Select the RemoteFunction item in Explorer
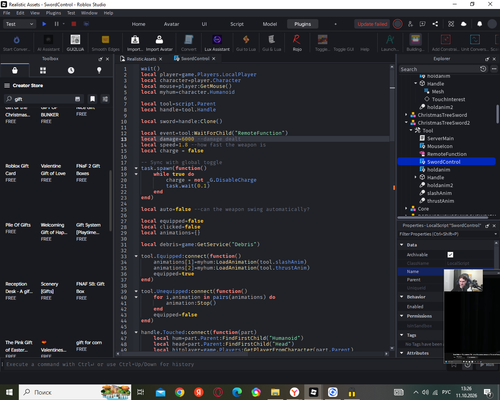The width and height of the screenshot is (500, 400). 446,154
